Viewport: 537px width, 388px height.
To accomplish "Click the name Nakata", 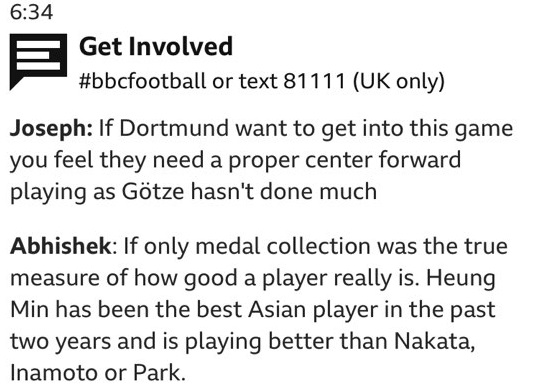I will pyautogui.click(x=435, y=341).
